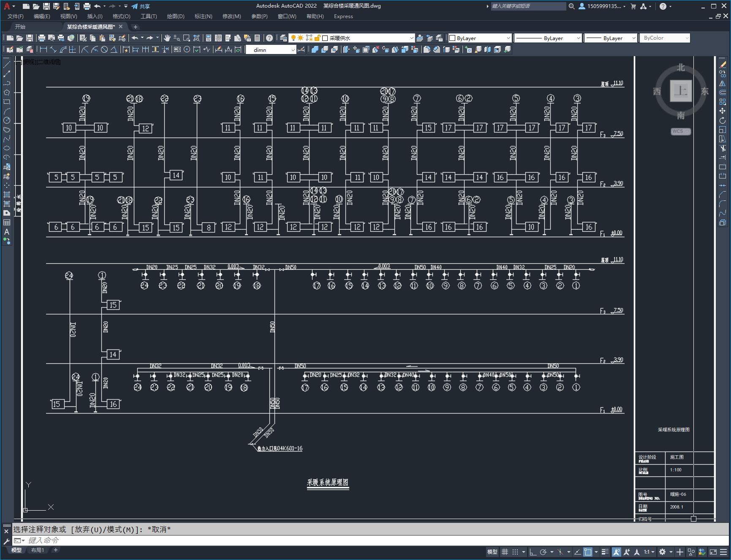Click the Save icon in the quick access toolbar
731x560 pixels.
[46, 6]
